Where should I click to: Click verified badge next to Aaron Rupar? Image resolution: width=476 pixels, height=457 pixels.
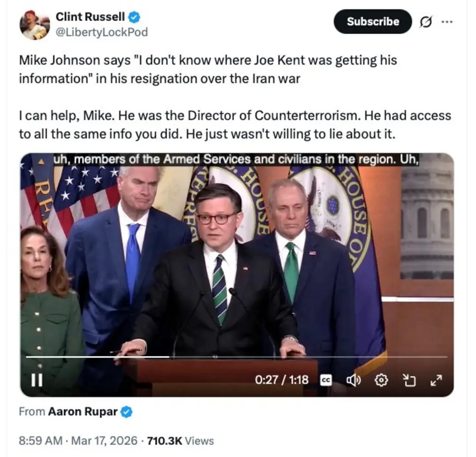tap(127, 412)
